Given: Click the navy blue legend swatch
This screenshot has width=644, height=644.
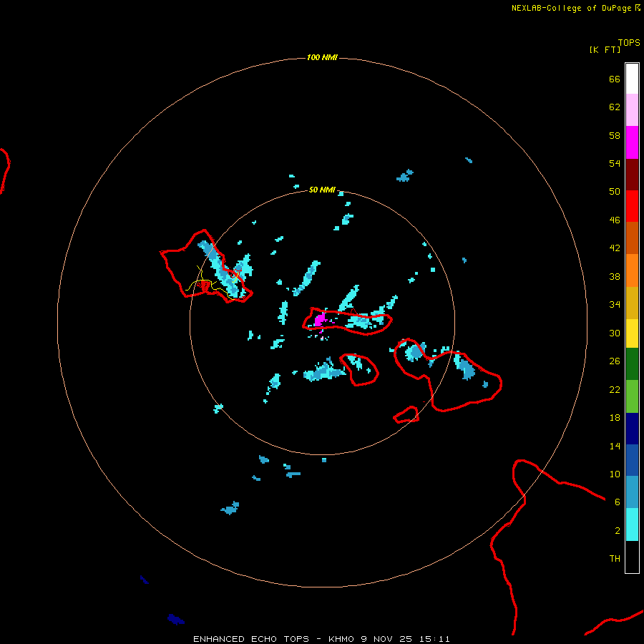Looking at the screenshot, I should click(x=632, y=429).
